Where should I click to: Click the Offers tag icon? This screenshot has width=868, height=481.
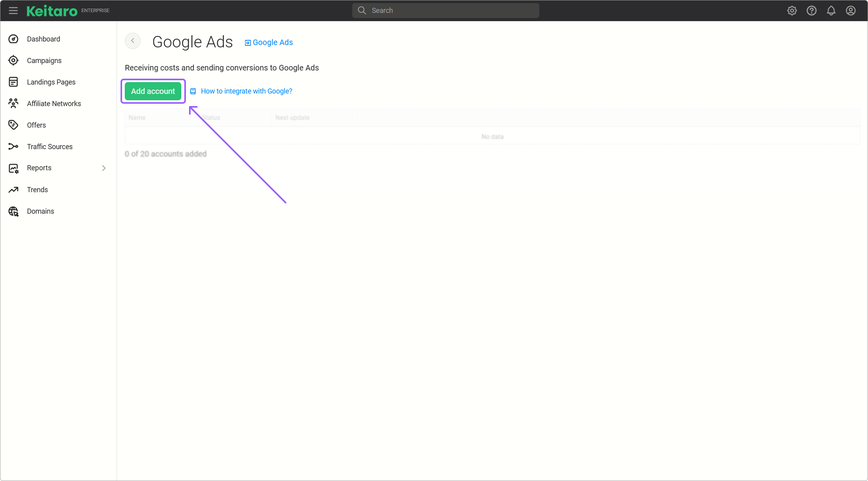[x=13, y=125]
